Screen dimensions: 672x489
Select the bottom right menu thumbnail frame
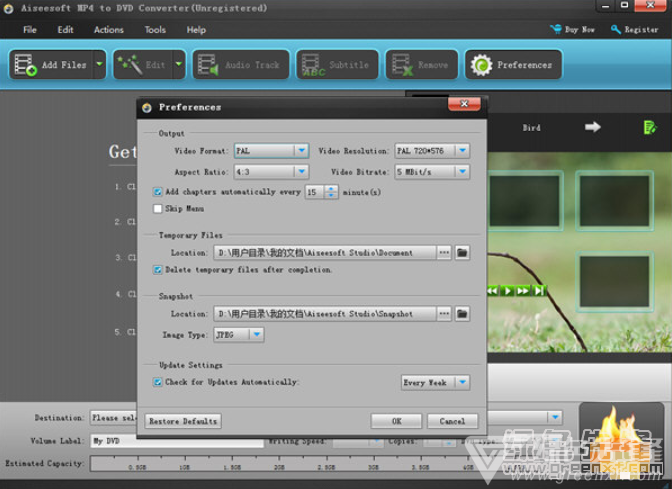pyautogui.click(x=615, y=282)
